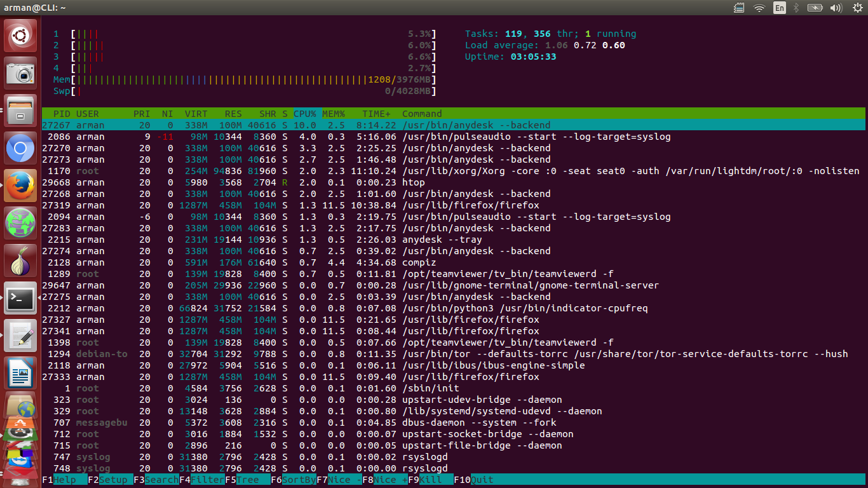Select the highlighted anydesk process row PID 27267
Screen dimensions: 868x488
point(454,125)
